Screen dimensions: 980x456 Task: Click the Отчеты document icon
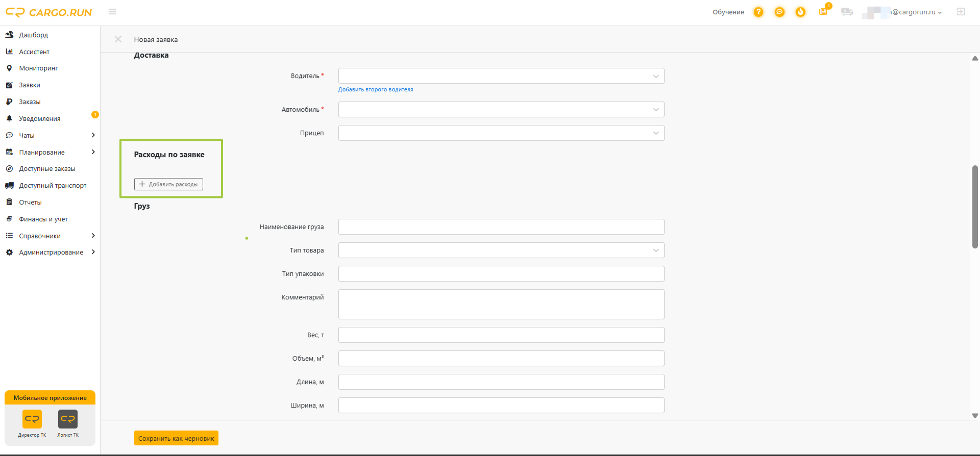(x=9, y=202)
